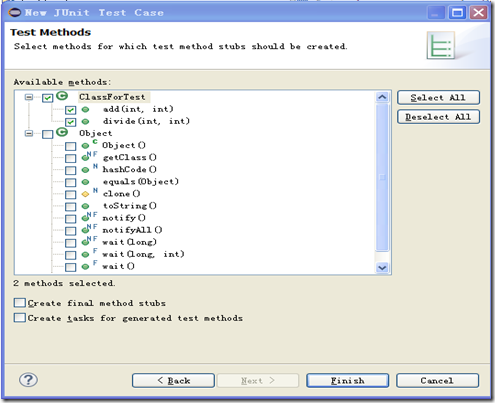Click the native method icon beside hashCode()
Image resolution: width=495 pixels, height=403 pixels.
pyautogui.click(x=89, y=169)
